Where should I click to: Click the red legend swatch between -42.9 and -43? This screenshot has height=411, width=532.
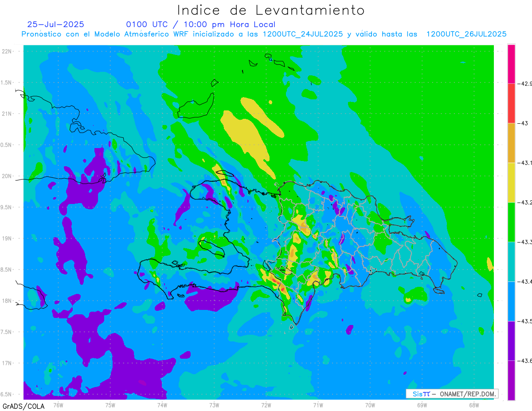click(x=511, y=103)
